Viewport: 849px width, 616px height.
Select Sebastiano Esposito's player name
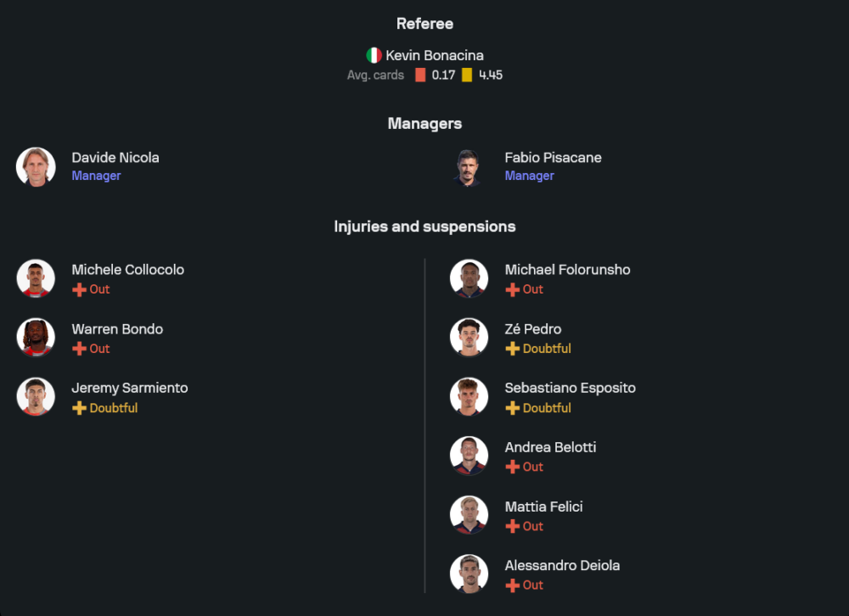coord(570,388)
